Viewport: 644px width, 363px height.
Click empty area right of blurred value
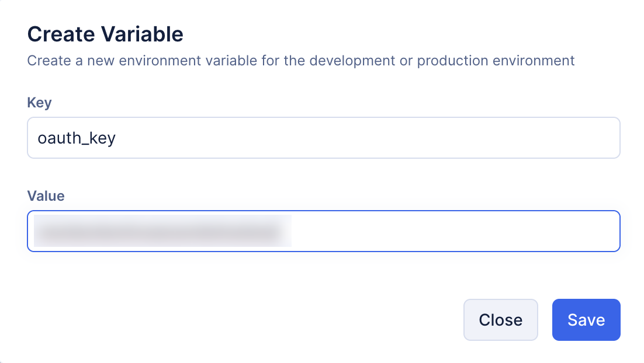(456, 231)
